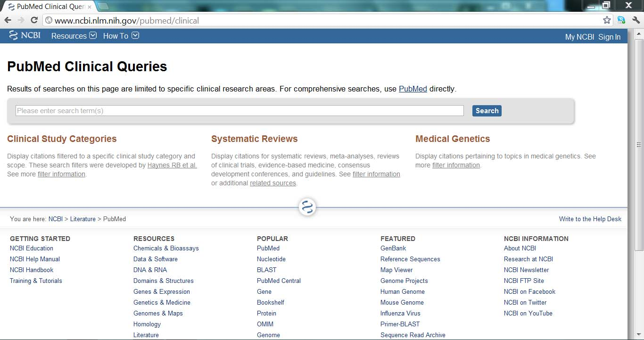
Task: Open Domains & Structures link
Action: 164,281
